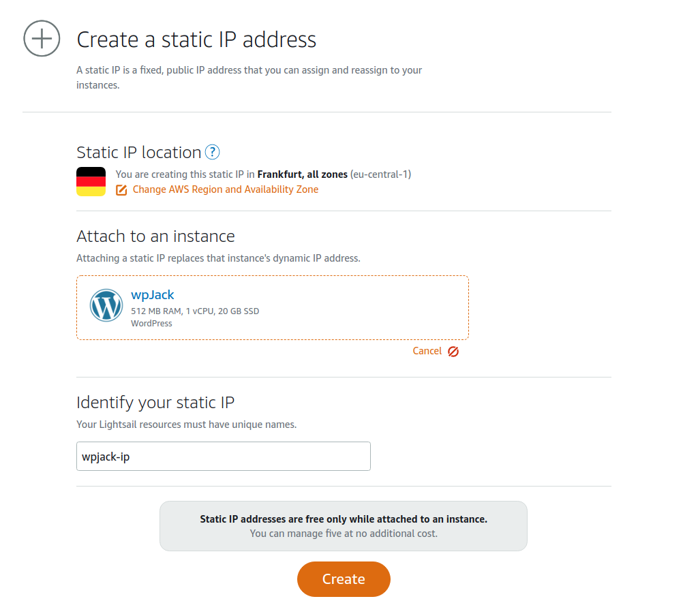Image resolution: width=683 pixels, height=616 pixels.
Task: Click the pencil edit icon for region
Action: tap(121, 190)
